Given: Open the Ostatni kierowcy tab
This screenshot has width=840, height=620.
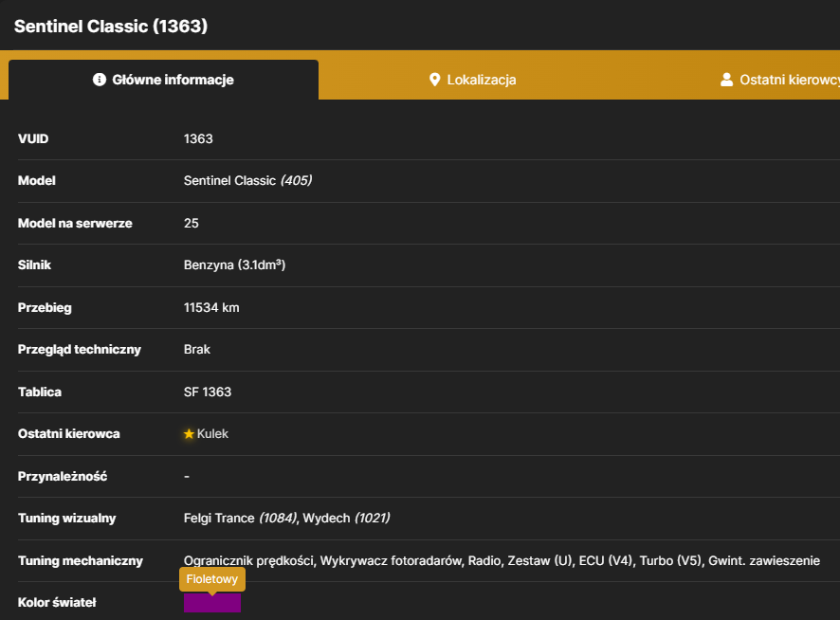Looking at the screenshot, I should 780,80.
